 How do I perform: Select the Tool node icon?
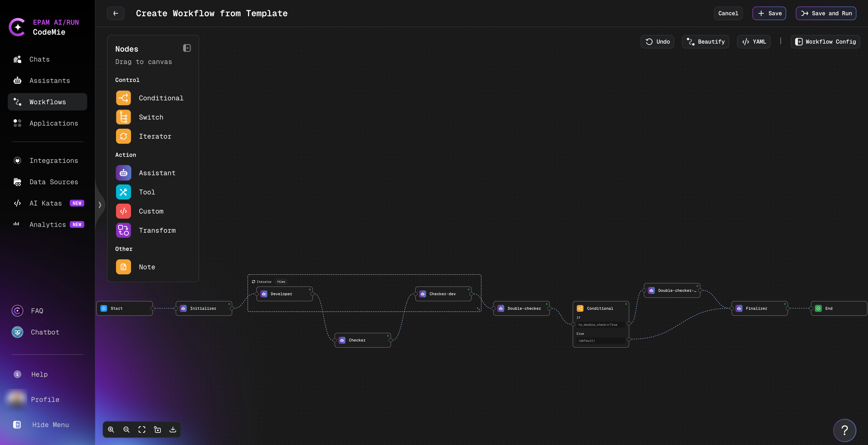pyautogui.click(x=123, y=192)
